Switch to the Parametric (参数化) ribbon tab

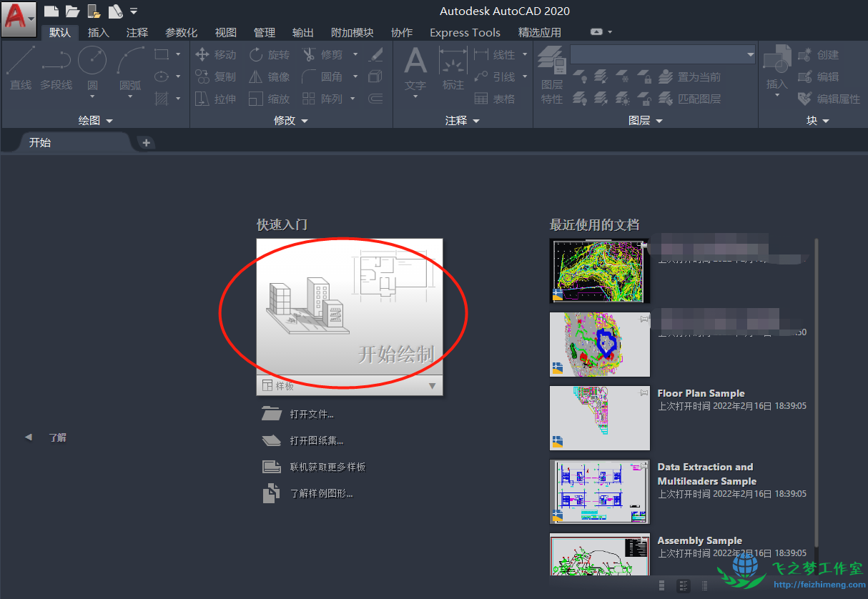click(x=181, y=32)
